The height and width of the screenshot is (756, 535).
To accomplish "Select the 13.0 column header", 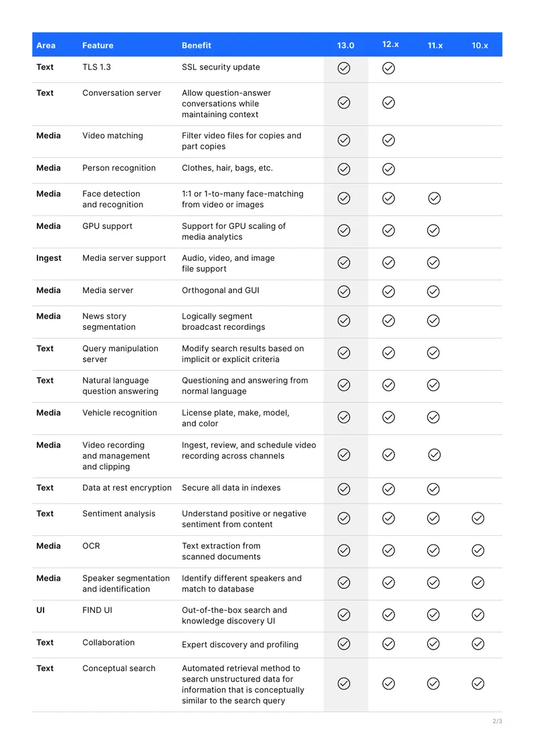I will [x=346, y=45].
